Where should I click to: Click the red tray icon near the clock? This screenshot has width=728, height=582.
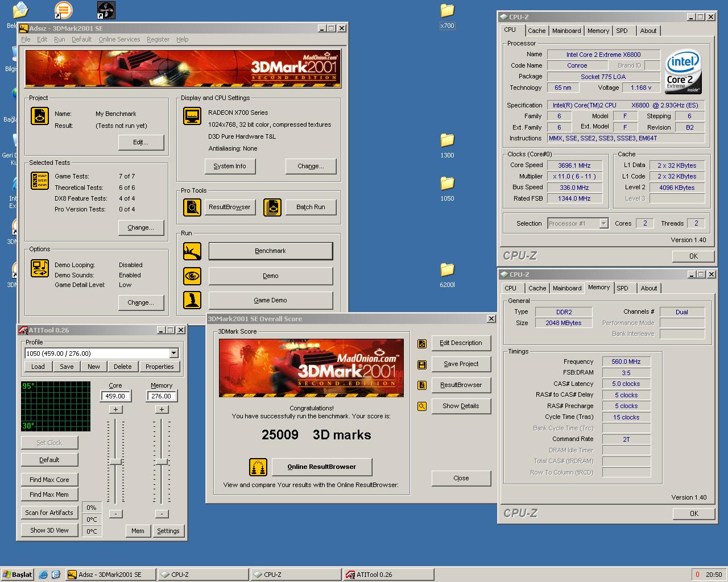coord(697,575)
